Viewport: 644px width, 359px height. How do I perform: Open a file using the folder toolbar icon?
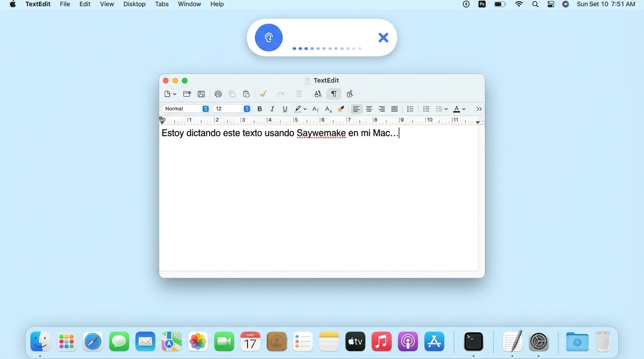click(x=187, y=93)
